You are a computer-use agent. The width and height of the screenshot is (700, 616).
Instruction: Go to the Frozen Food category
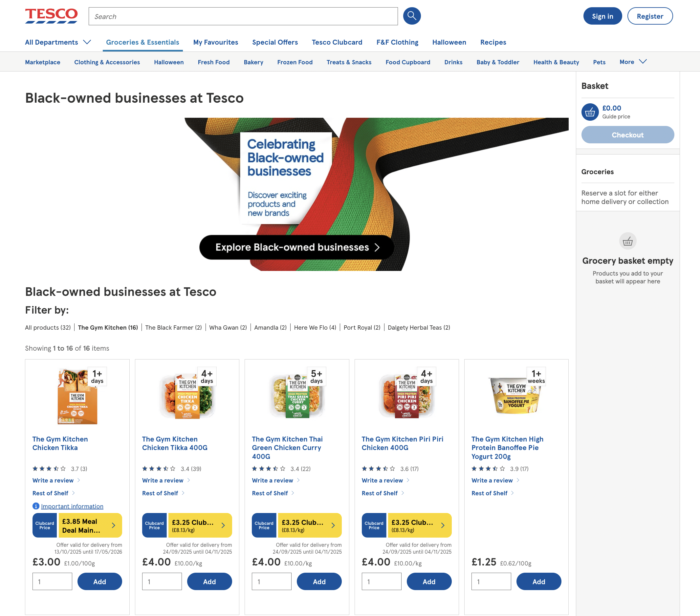pos(295,62)
